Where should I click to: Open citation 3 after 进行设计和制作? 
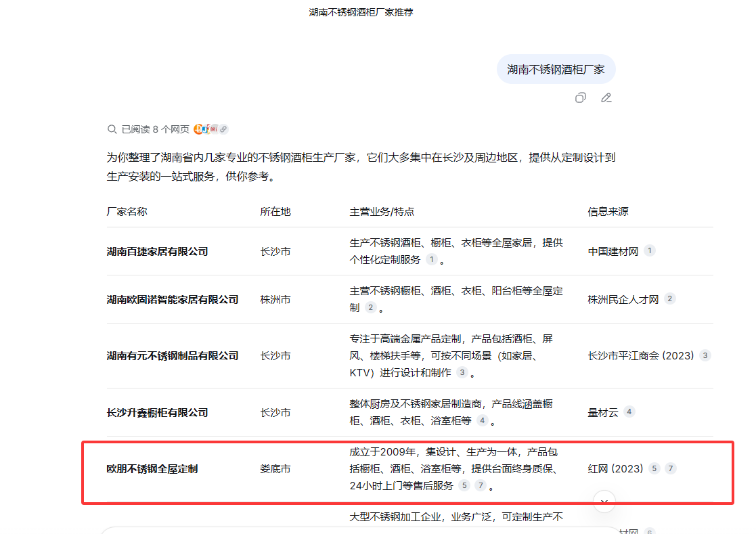(462, 372)
